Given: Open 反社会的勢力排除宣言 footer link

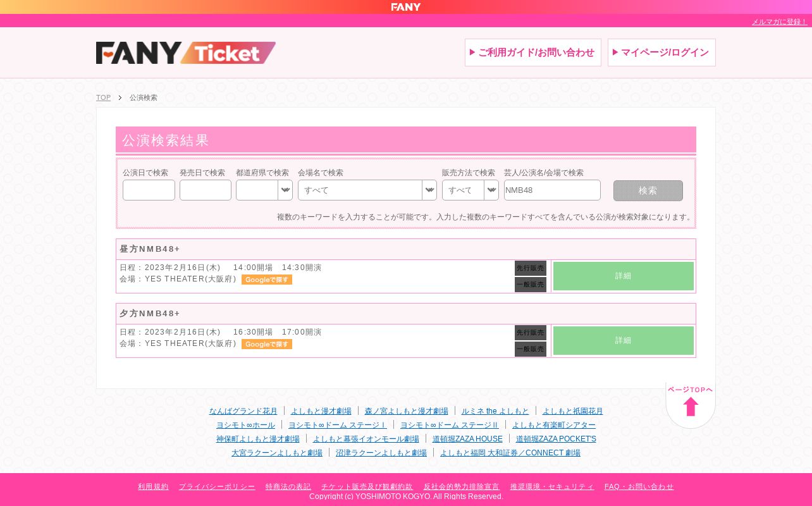Looking at the screenshot, I should (x=462, y=486).
